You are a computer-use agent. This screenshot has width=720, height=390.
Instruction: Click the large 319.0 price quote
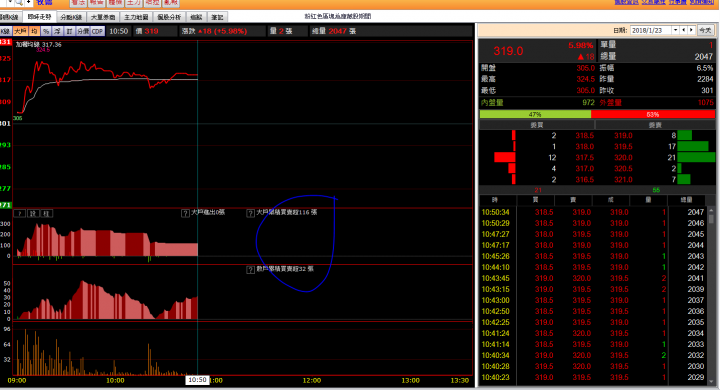coord(508,51)
